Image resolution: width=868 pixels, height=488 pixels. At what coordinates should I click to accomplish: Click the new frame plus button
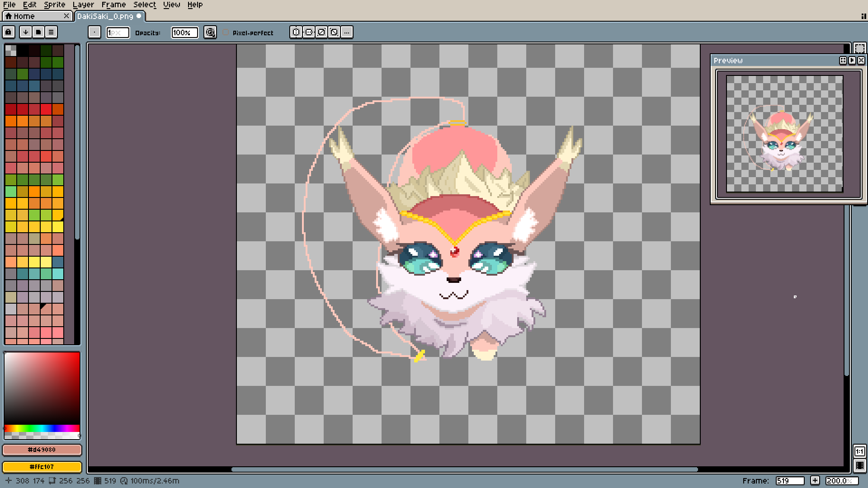pos(815,481)
